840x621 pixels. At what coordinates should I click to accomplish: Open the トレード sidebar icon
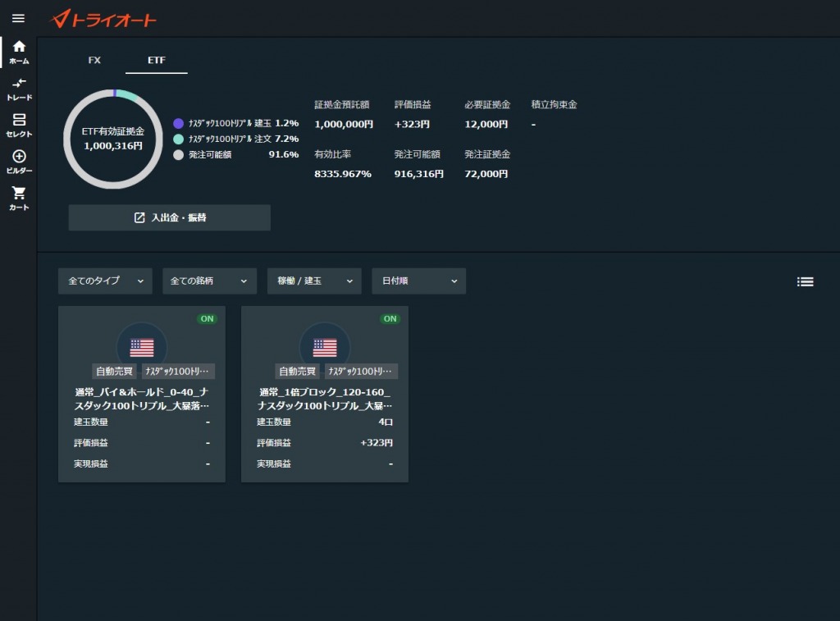pyautogui.click(x=19, y=89)
